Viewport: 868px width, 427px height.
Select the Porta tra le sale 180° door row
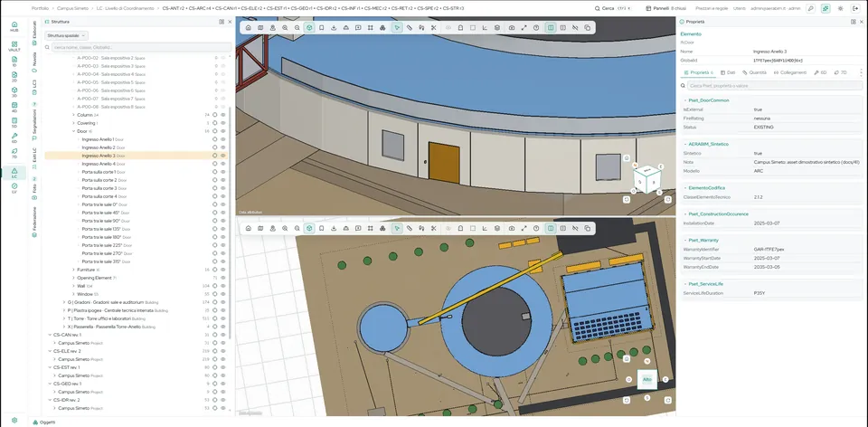tap(136, 237)
